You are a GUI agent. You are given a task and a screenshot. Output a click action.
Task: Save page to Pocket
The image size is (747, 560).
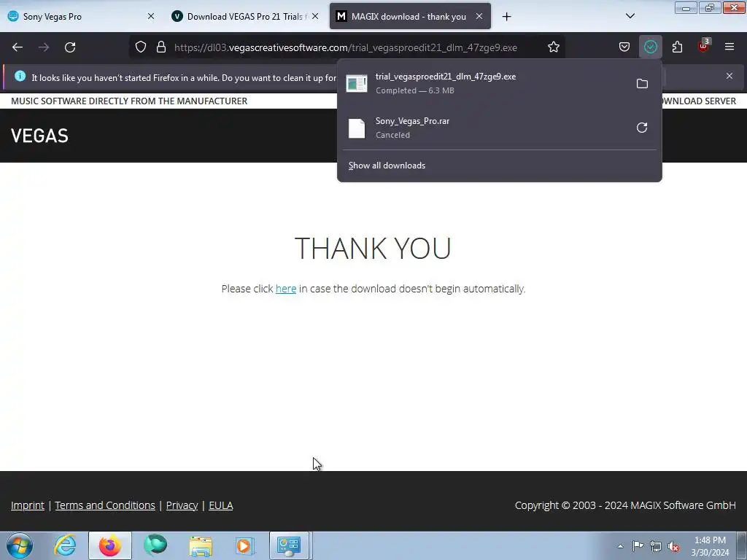pyautogui.click(x=624, y=47)
